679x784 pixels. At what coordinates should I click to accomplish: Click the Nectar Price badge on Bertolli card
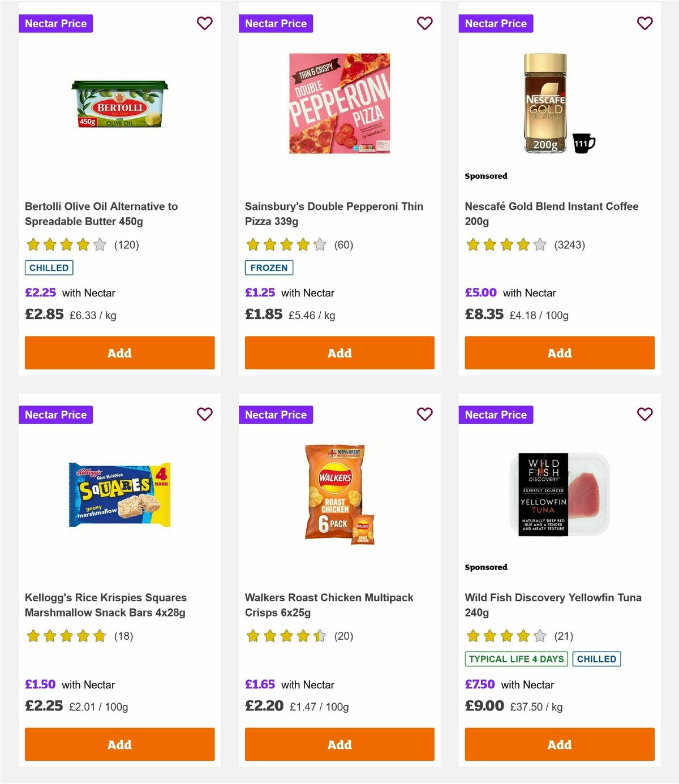pyautogui.click(x=56, y=23)
